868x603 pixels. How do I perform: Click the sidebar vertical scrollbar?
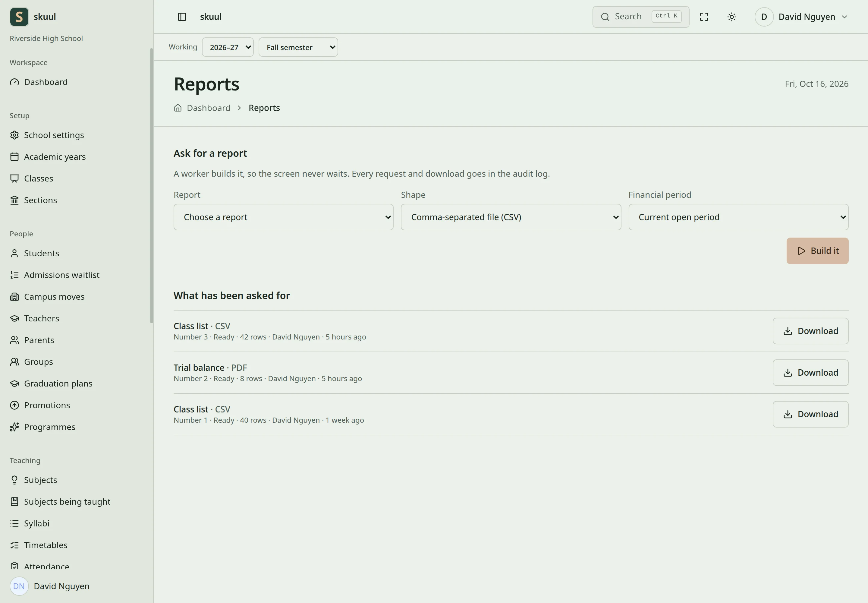tap(152, 185)
